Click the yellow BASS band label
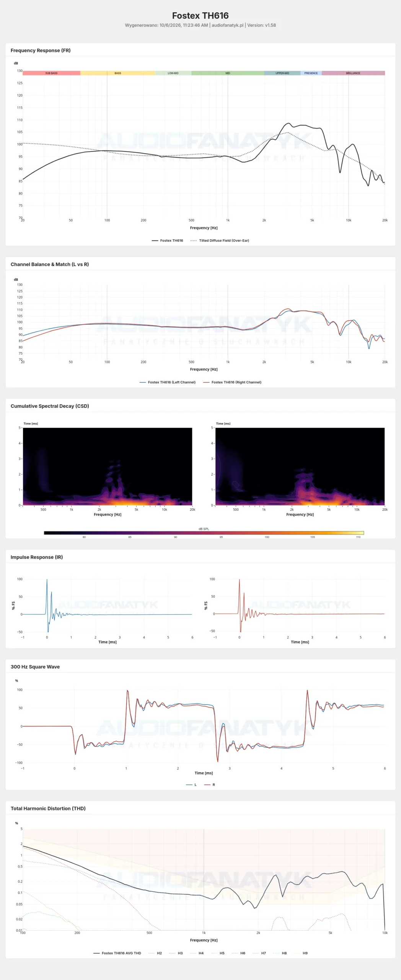401x980 pixels. click(118, 73)
